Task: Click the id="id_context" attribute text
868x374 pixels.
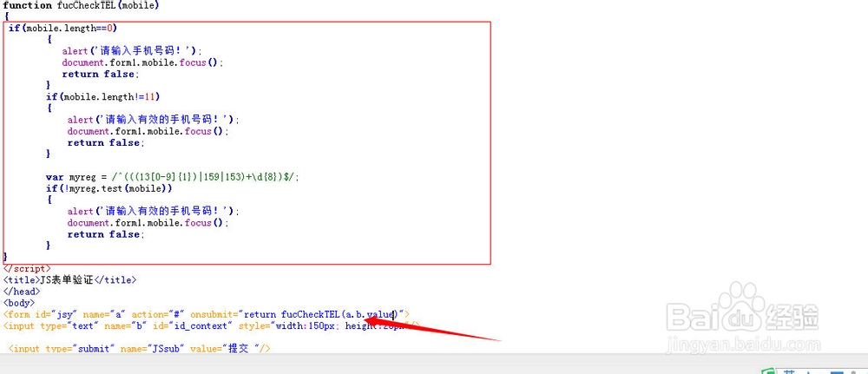Action: tap(190, 326)
